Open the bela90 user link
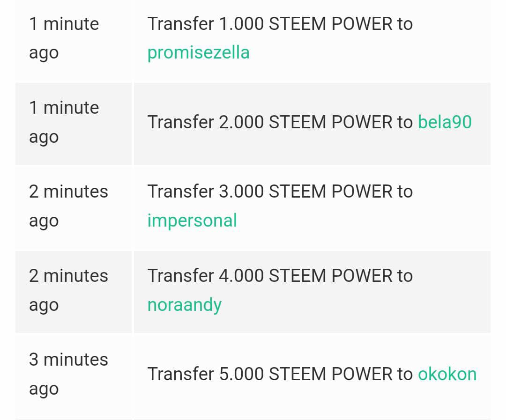506x420 pixels. (x=445, y=122)
